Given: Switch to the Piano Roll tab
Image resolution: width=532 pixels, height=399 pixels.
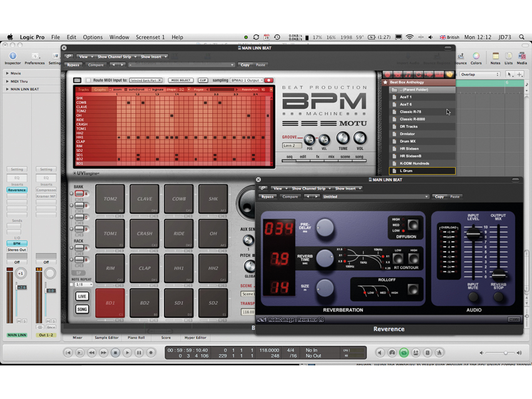Looking at the screenshot, I should click(136, 338).
